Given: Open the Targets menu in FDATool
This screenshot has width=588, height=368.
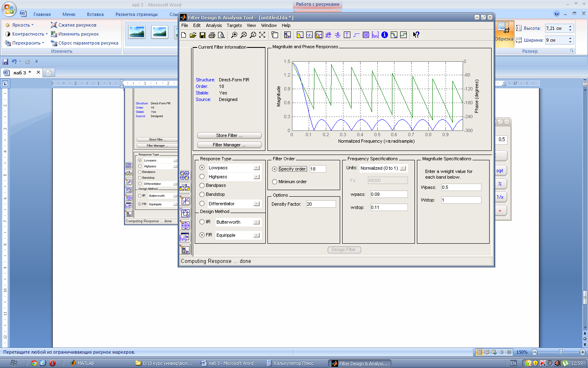Looking at the screenshot, I should click(234, 25).
